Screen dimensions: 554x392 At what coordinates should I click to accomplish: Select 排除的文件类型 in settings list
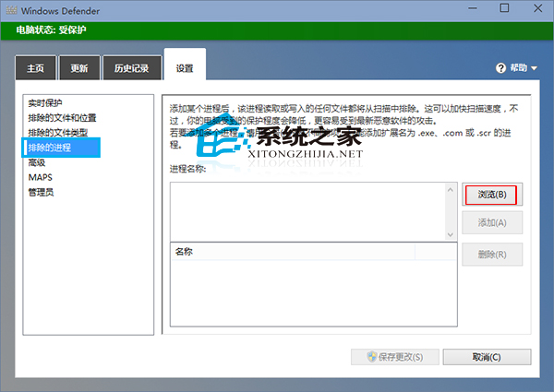pyautogui.click(x=58, y=133)
